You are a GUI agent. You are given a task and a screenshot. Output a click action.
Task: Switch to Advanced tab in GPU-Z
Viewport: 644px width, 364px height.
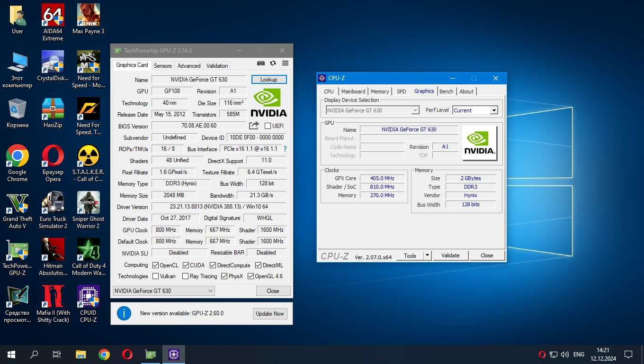[189, 65]
